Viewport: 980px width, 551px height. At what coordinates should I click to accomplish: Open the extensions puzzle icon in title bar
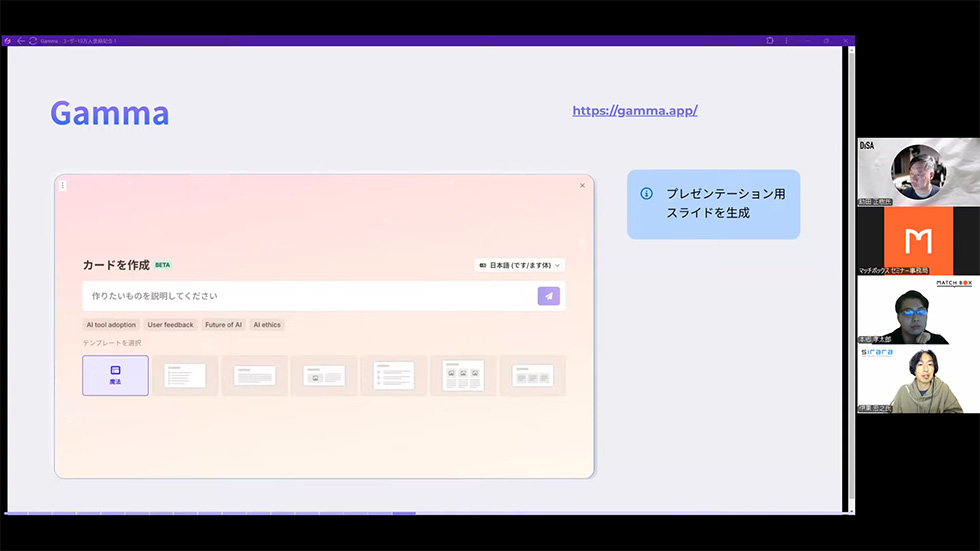pyautogui.click(x=770, y=41)
